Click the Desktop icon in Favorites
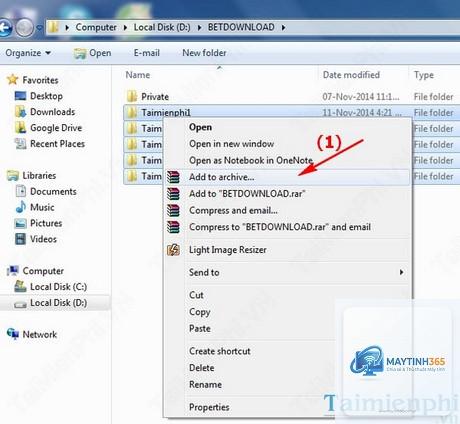460x424 pixels. click(20, 96)
